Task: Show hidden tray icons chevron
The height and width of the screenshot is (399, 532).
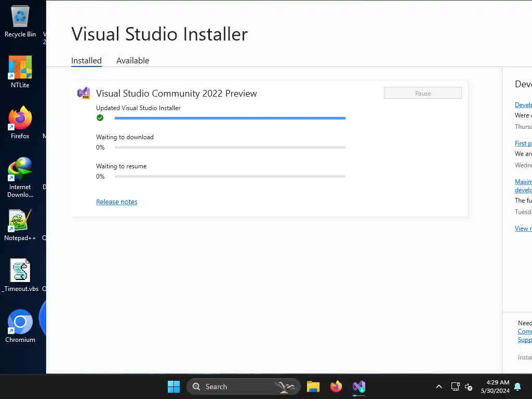Action: 438,387
